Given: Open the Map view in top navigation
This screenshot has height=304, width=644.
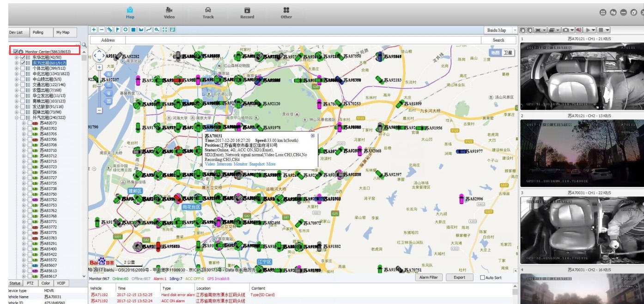Looking at the screenshot, I should coord(130,12).
